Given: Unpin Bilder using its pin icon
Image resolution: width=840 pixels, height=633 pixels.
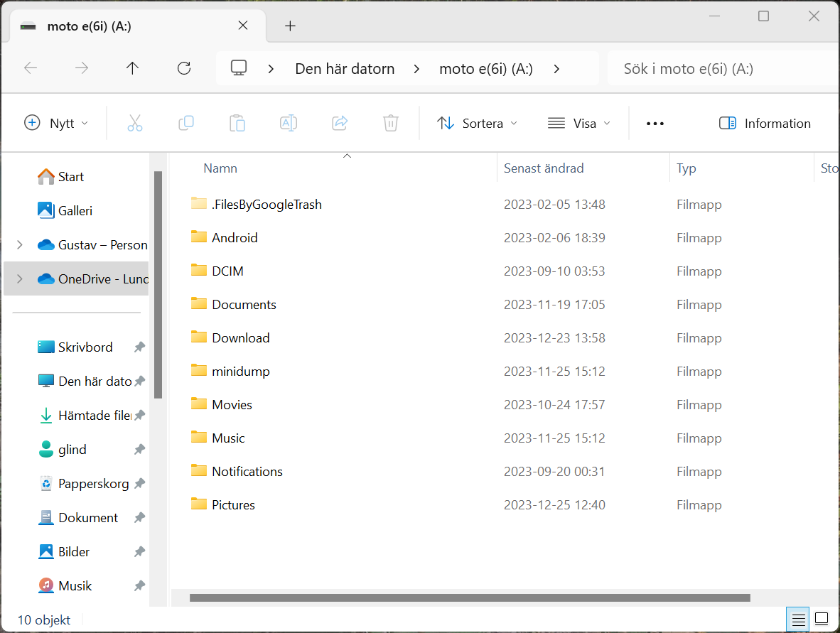Looking at the screenshot, I should tap(139, 551).
